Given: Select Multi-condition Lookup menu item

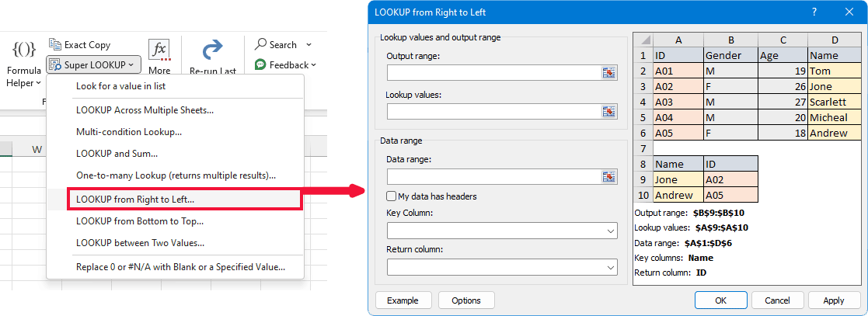Looking at the screenshot, I should (x=128, y=132).
